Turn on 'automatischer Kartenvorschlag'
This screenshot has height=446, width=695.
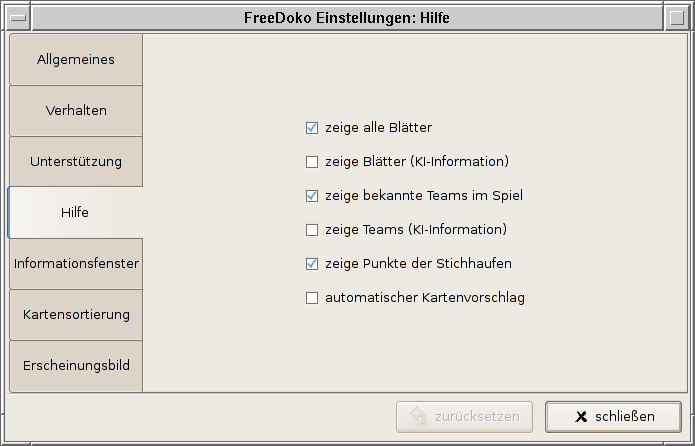tap(312, 298)
